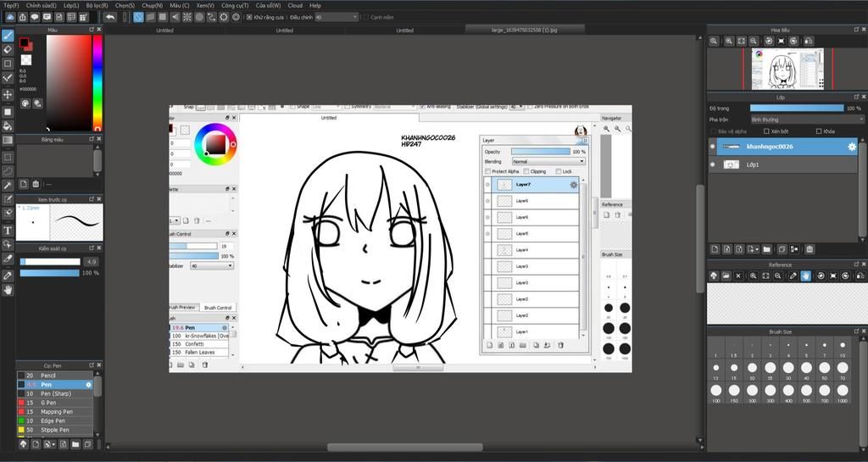
Task: Toggle the Cạnh mềm checkbox
Action: (366, 17)
